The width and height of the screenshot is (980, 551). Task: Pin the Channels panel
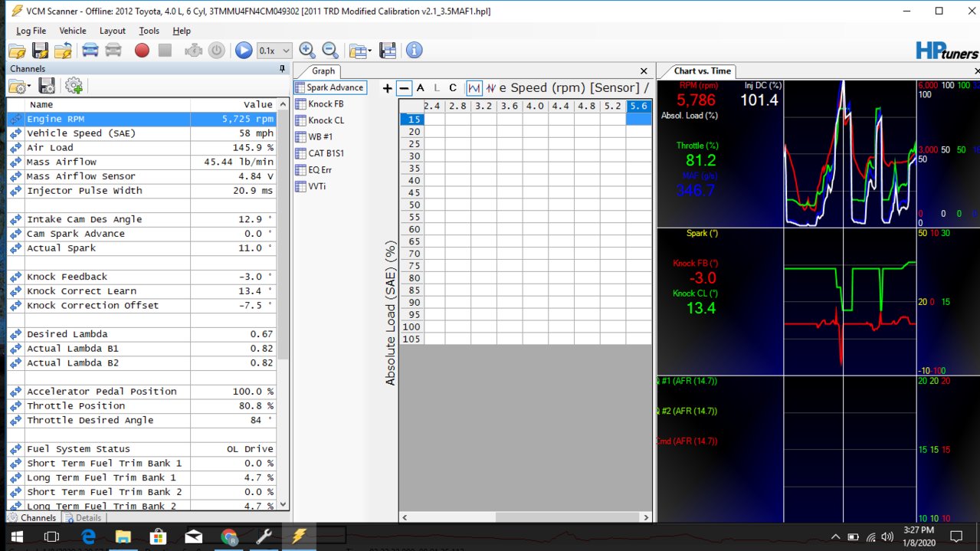pos(282,69)
